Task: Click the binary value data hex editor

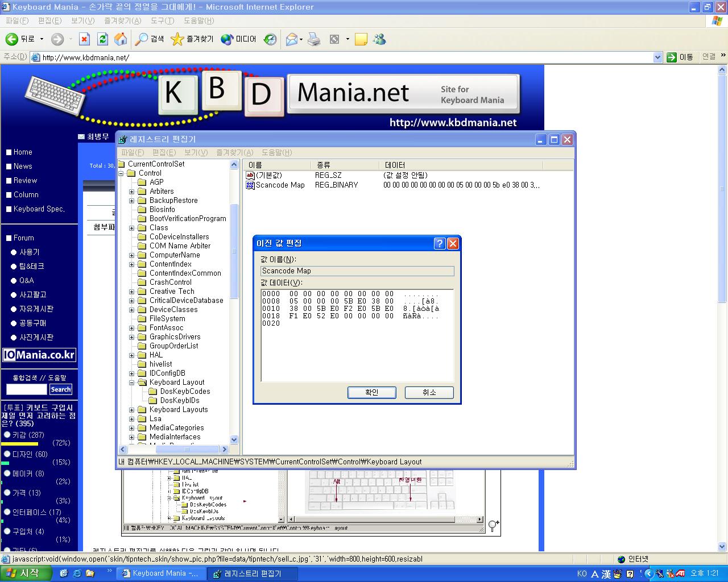Action: click(357, 335)
